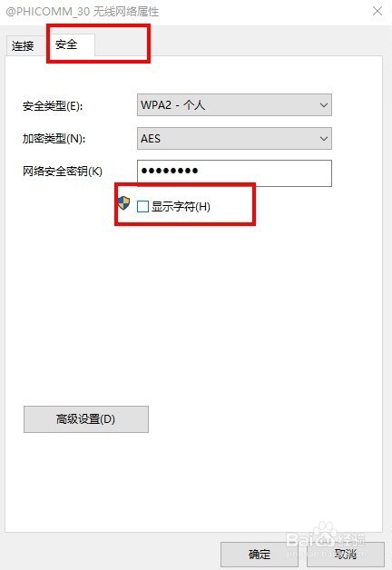Switch to the 连接 tab
Image resolution: width=392 pixels, height=570 pixels.
(x=24, y=46)
